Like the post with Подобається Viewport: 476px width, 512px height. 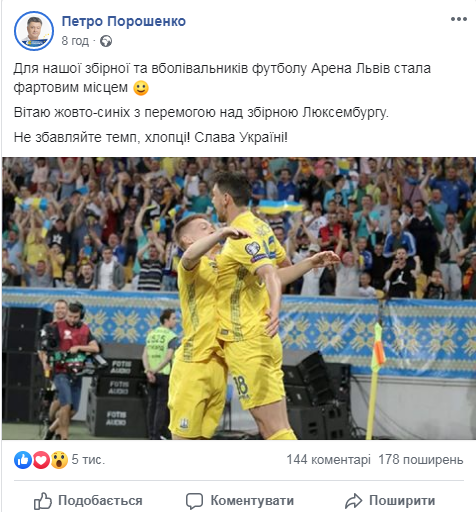pyautogui.click(x=88, y=501)
